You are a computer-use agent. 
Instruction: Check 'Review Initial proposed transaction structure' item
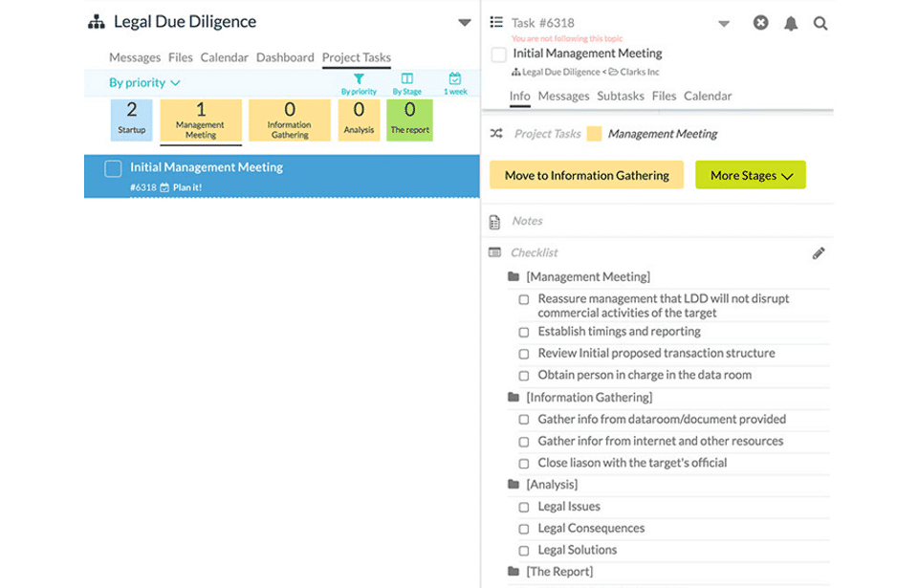(524, 354)
